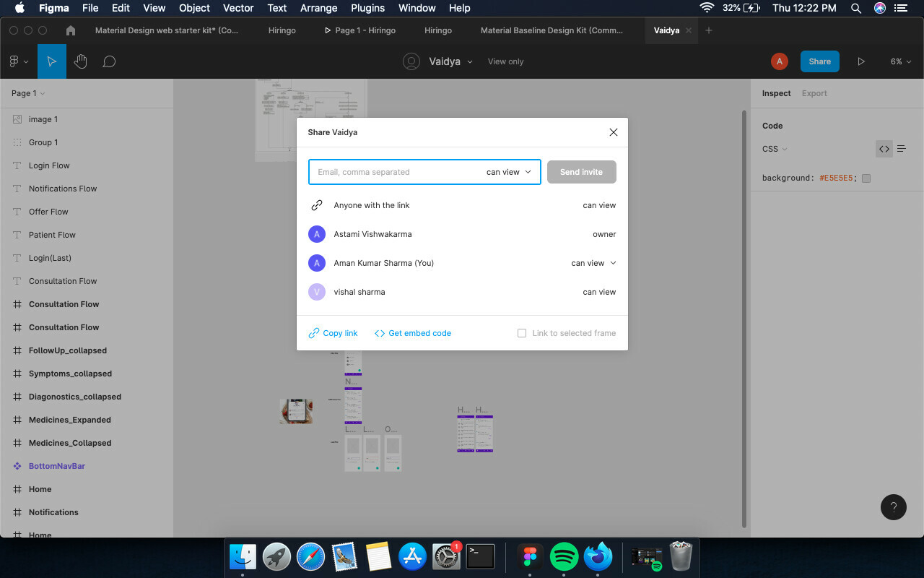Viewport: 924px width, 578px height.
Task: Click the code view toggle icon
Action: tap(884, 149)
